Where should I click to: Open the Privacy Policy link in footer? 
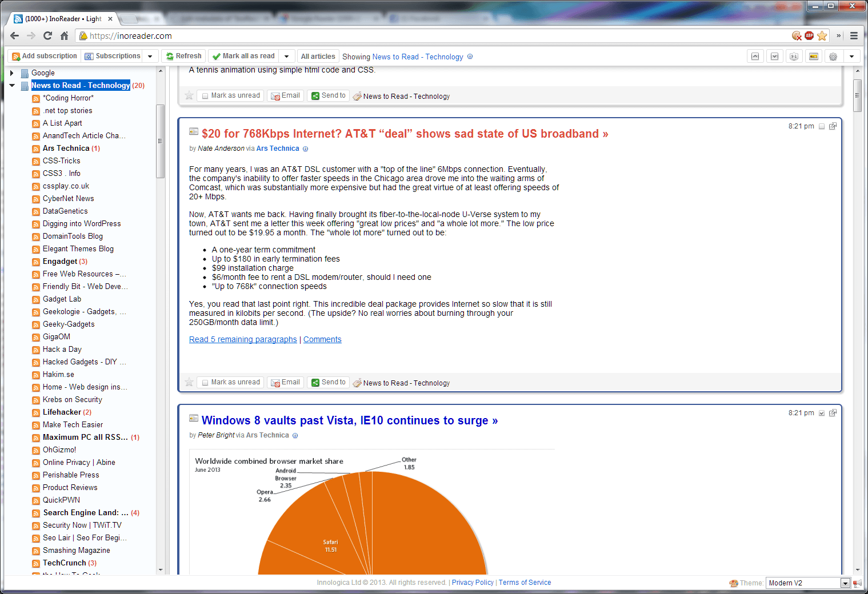click(x=473, y=583)
